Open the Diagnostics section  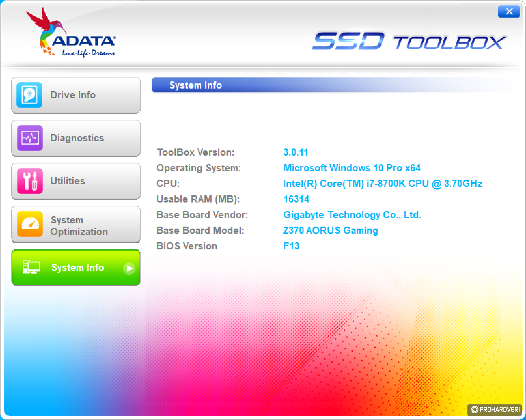coord(76,138)
